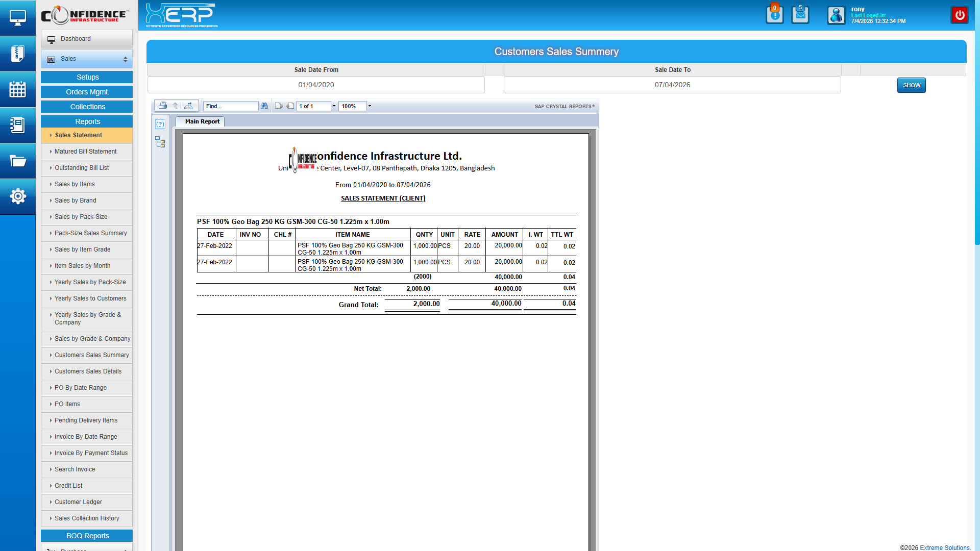The width and height of the screenshot is (980, 551).
Task: Open the 100% zoom level dropdown
Action: coord(370,106)
